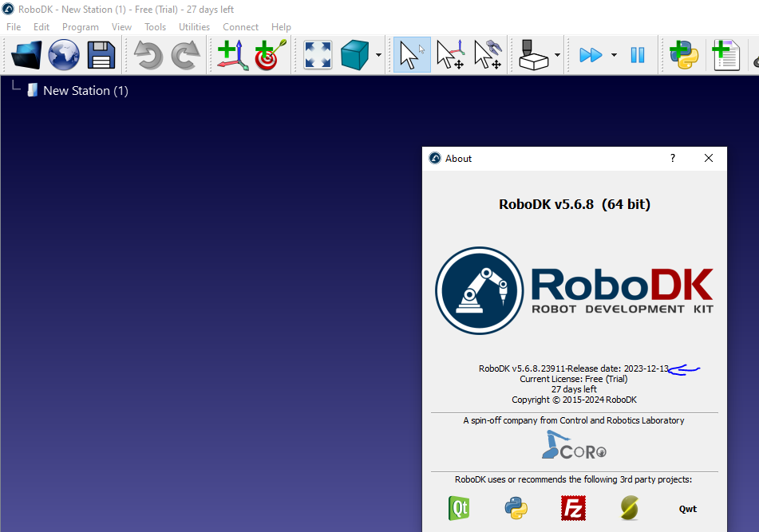The width and height of the screenshot is (759, 532).
Task: Expand the fast simulation speed dropdown
Action: pos(614,55)
